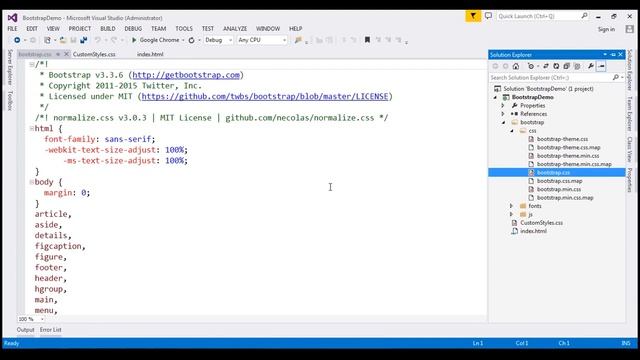Click the Navigate Backward toolbar icon

coord(17,40)
